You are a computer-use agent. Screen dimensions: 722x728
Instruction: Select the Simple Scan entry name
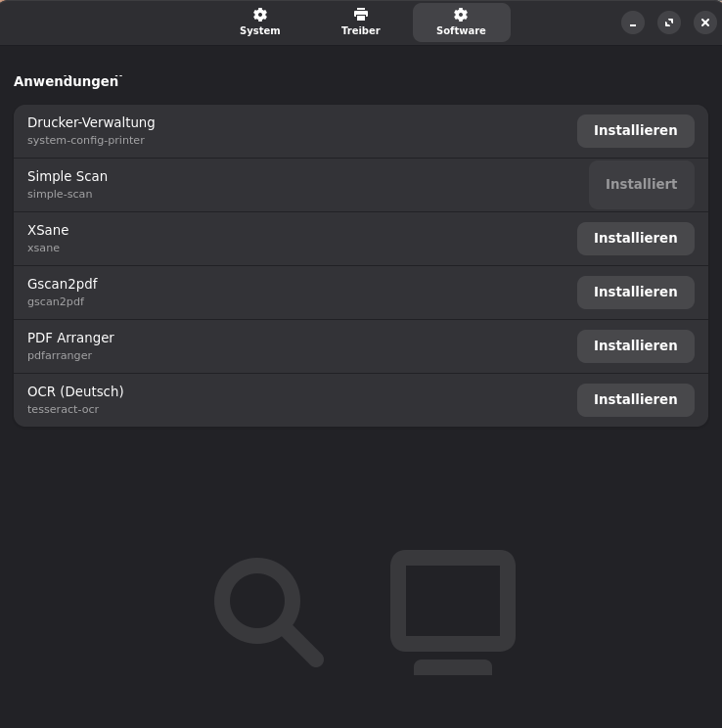coord(68,177)
